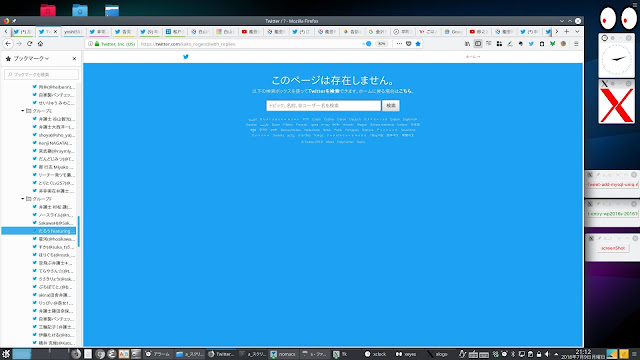Click the Bluetooth tray icon
The height and width of the screenshot is (360, 640).
[x=513, y=354]
